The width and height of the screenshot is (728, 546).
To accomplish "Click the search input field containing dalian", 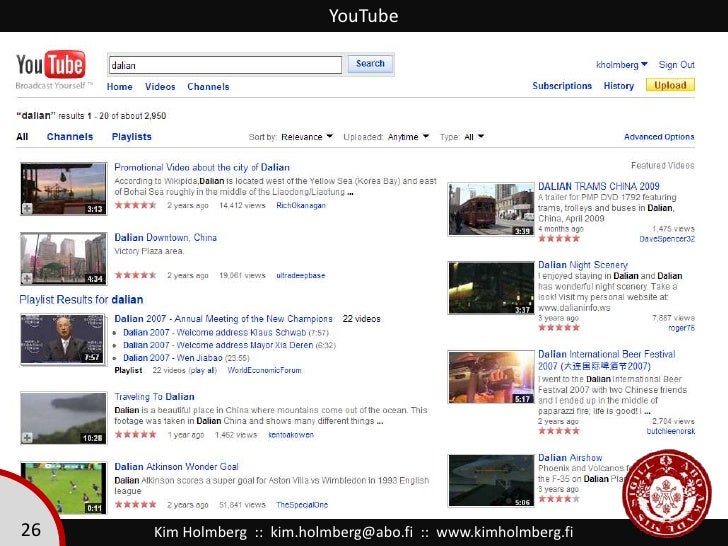I will [224, 65].
